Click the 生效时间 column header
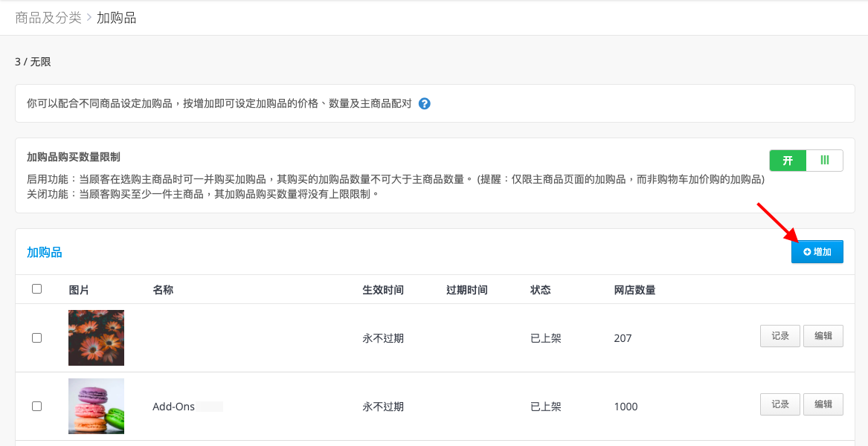Screen dimensions: 868x446 (x=383, y=289)
